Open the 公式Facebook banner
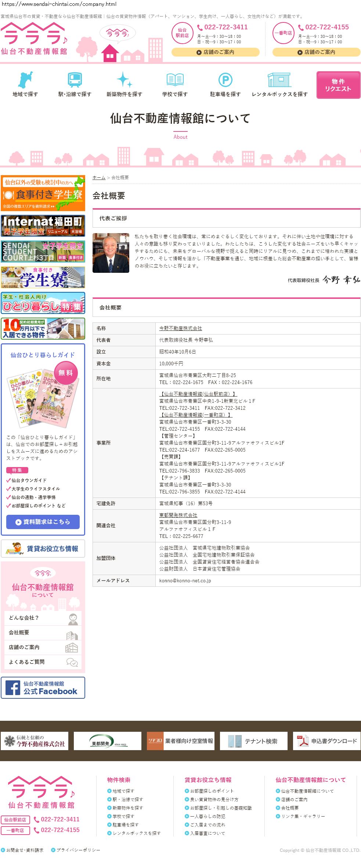This screenshot has width=361, height=868. click(x=43, y=687)
